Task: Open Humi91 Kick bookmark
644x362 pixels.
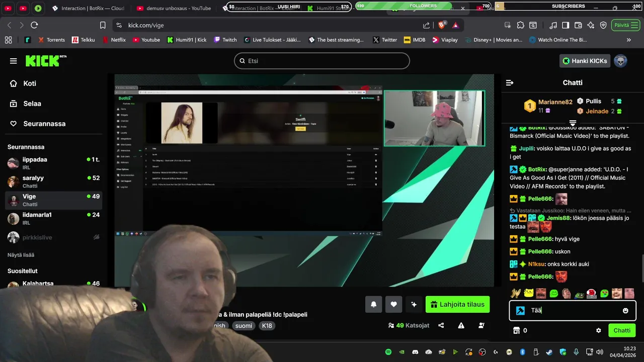Action: (x=187, y=40)
